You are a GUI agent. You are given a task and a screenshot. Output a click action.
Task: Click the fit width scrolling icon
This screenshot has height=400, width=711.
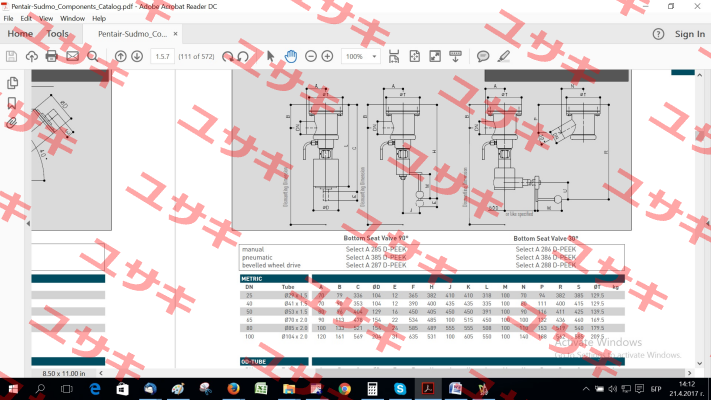tap(394, 56)
